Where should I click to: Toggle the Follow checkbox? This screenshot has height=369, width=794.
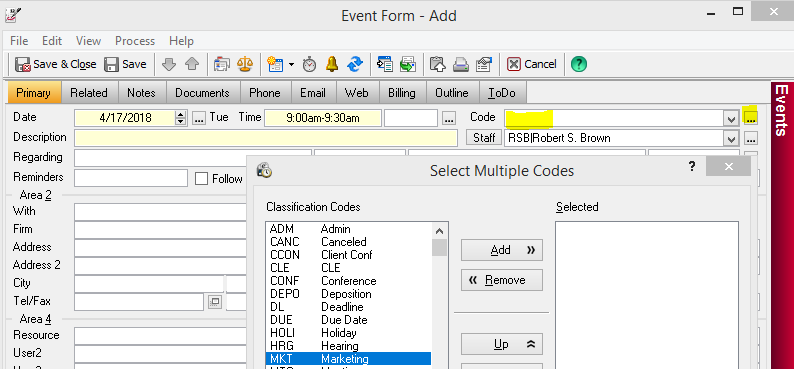(x=202, y=179)
